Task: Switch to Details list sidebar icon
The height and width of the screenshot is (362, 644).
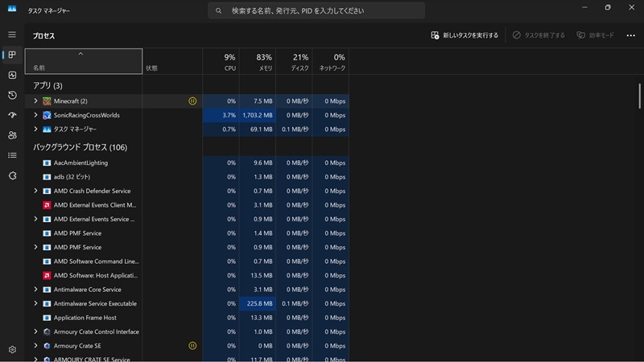Action: [x=12, y=155]
